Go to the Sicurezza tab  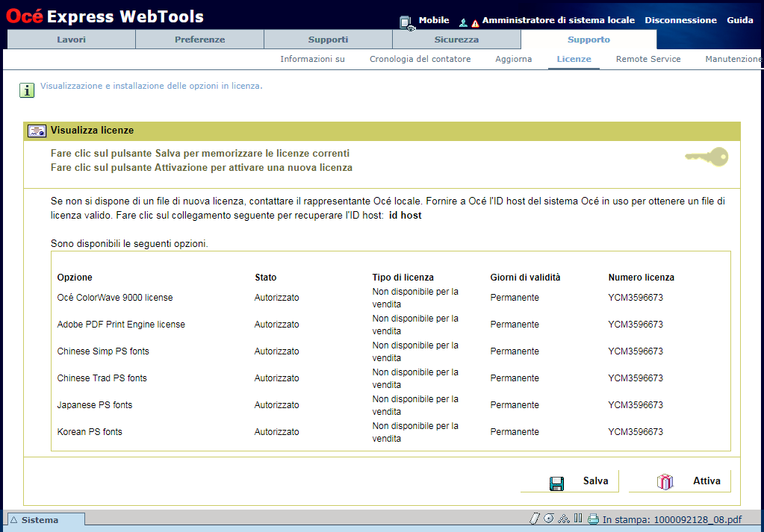(x=456, y=40)
